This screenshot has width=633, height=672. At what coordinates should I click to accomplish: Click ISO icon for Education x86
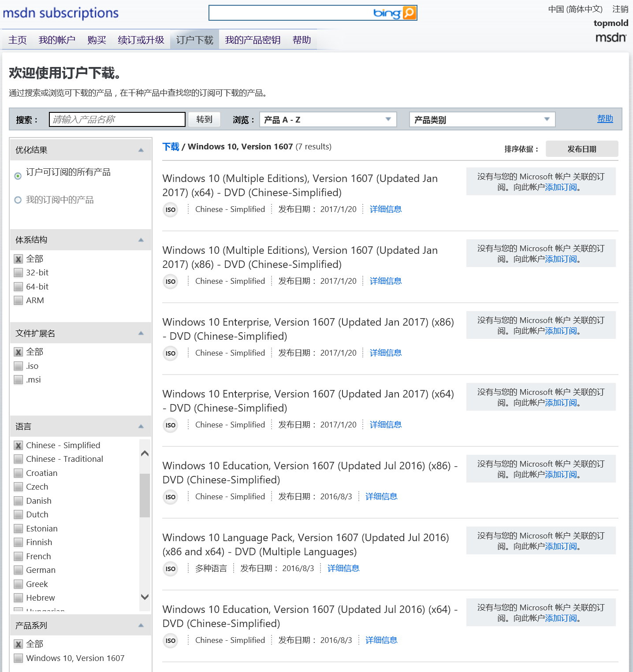pos(171,497)
